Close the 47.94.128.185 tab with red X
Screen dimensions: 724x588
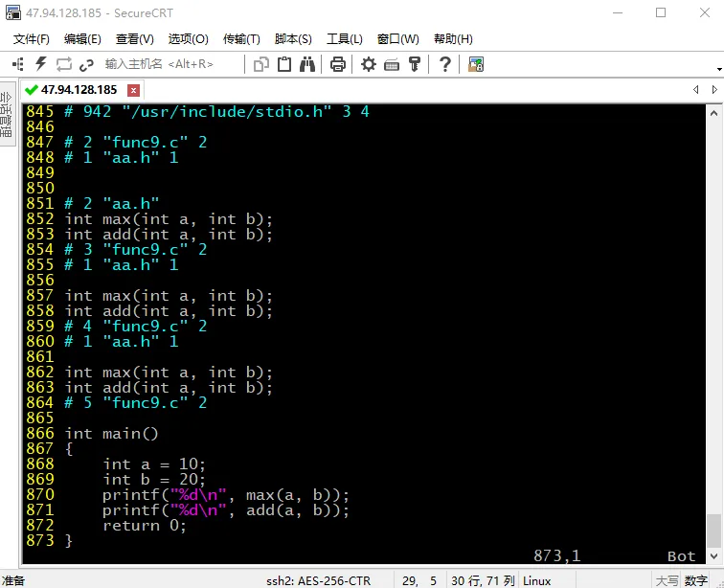pos(133,90)
